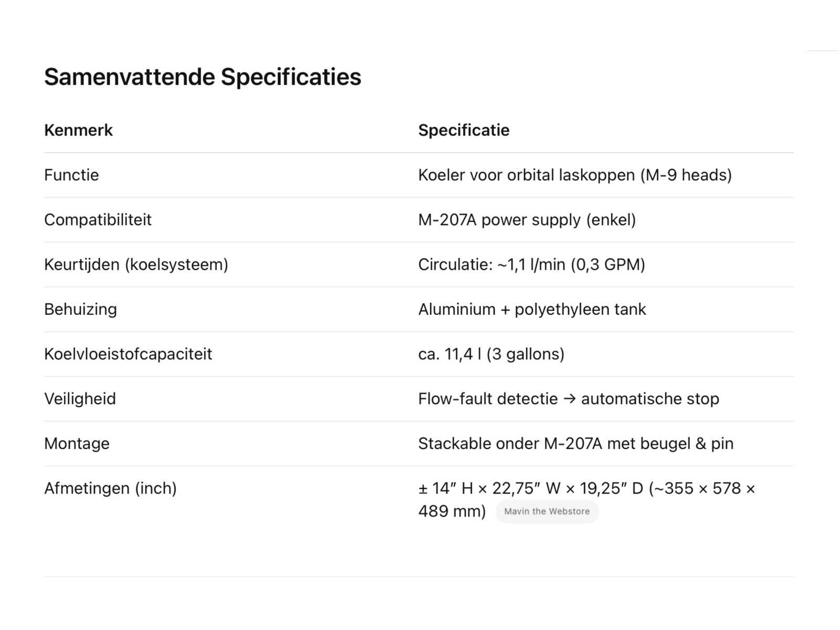Click the M-207A power supply (enkel) value

527,219
